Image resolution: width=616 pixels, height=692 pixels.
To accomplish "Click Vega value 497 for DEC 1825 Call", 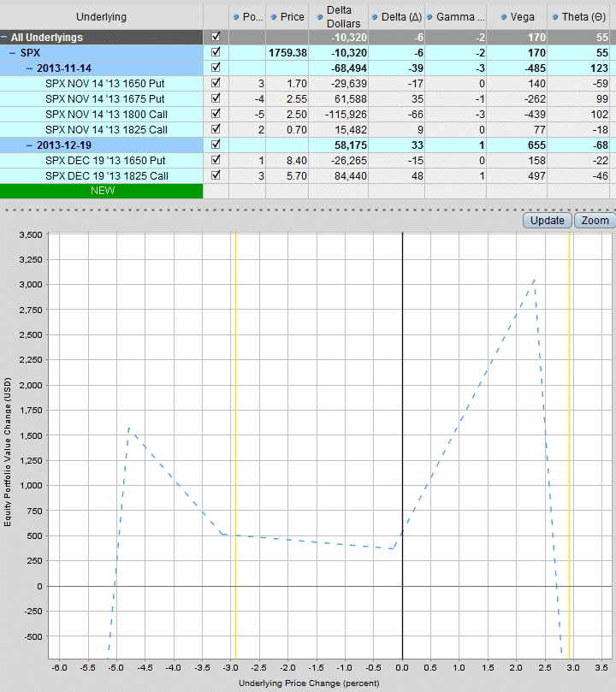I will pyautogui.click(x=536, y=176).
